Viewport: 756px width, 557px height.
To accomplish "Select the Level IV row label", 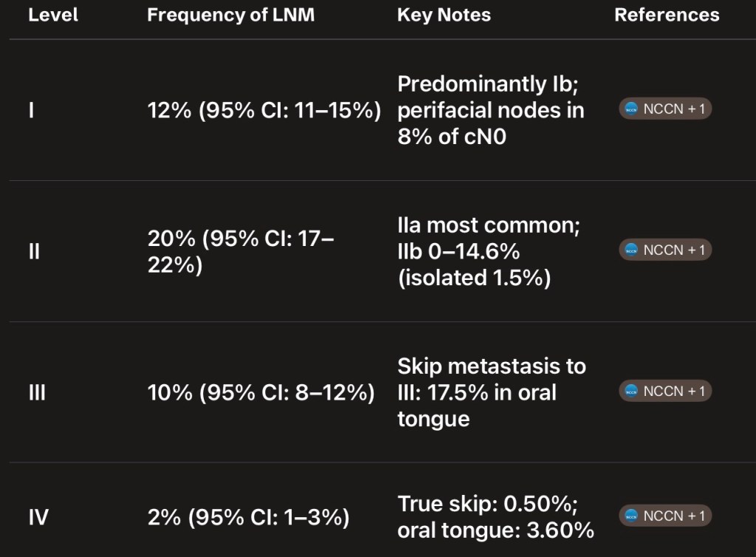I will click(38, 517).
